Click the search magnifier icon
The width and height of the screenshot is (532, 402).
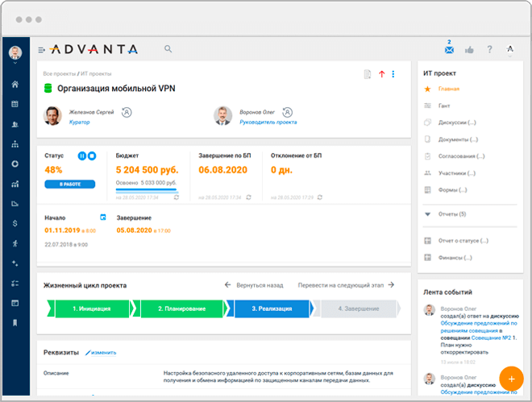pos(168,49)
